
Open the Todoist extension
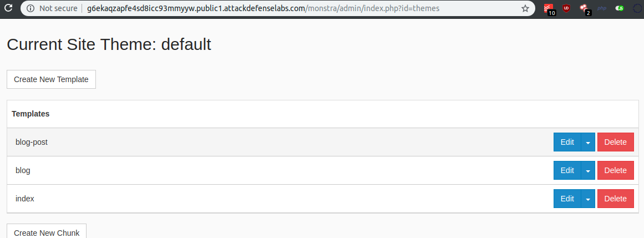[549, 8]
